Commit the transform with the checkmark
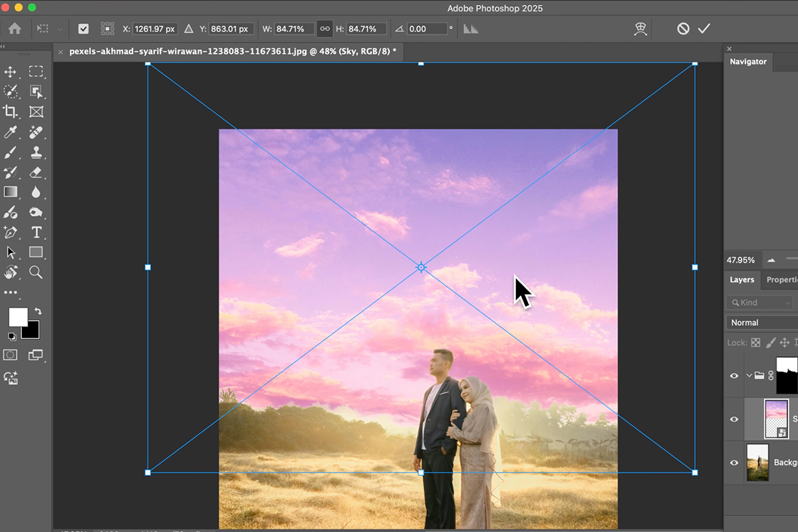 [x=704, y=29]
